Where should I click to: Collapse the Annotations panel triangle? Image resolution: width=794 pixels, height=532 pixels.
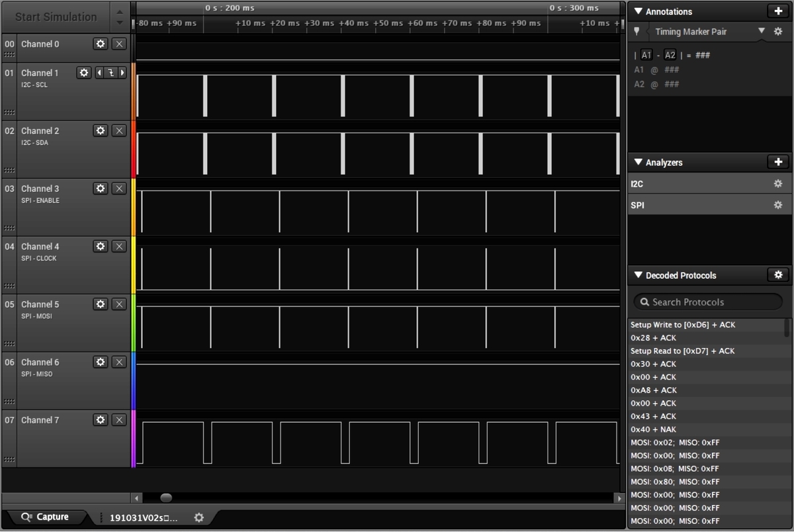point(638,11)
